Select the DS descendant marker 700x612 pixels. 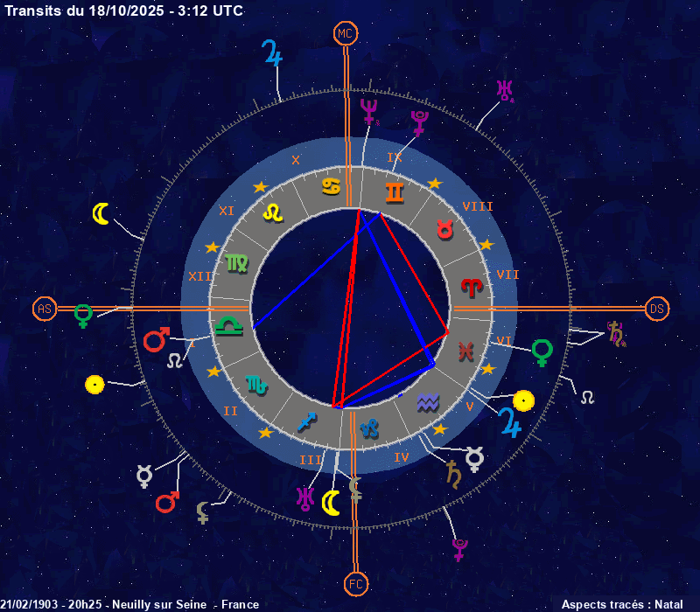pos(657,309)
